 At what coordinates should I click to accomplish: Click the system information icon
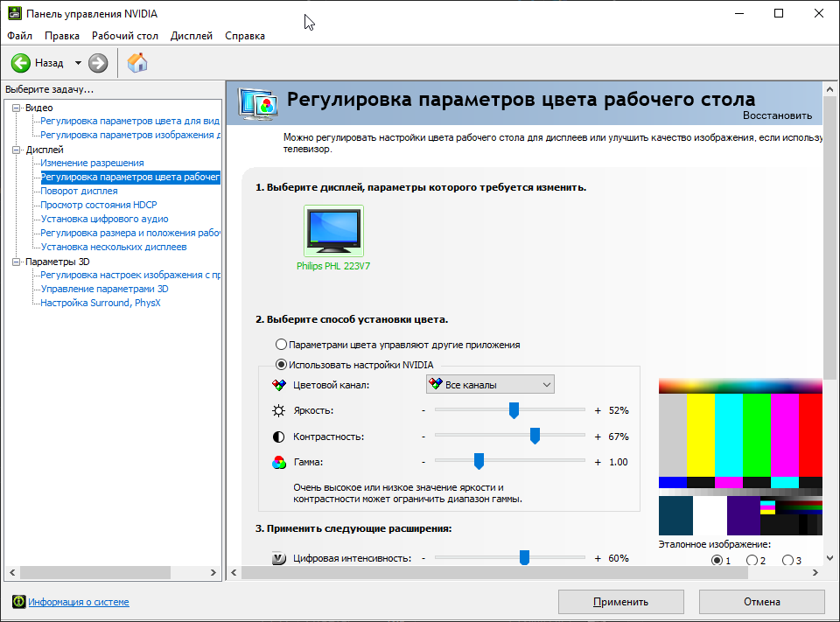[18, 602]
